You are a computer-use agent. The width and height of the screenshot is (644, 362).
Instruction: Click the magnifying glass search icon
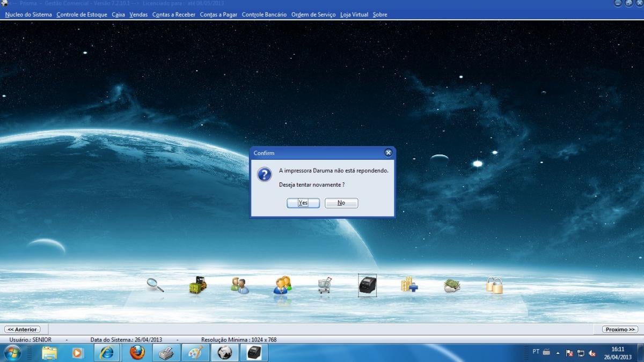[155, 285]
